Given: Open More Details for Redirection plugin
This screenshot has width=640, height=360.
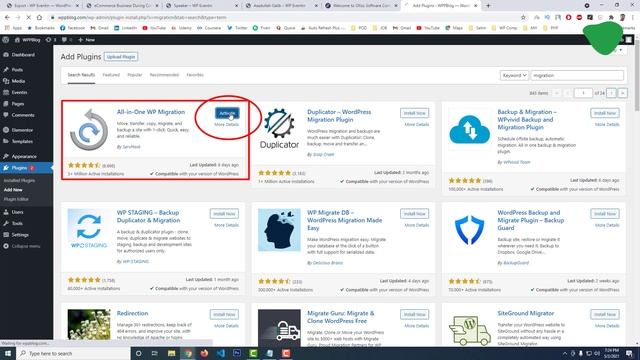Looking at the screenshot, I should pos(226,326).
